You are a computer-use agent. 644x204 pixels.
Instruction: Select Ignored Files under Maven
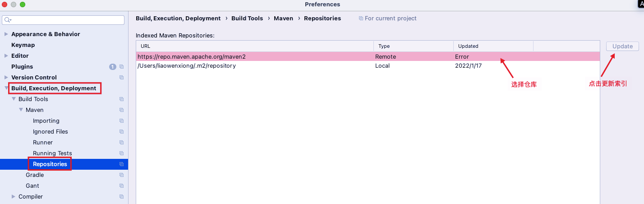pos(51,132)
